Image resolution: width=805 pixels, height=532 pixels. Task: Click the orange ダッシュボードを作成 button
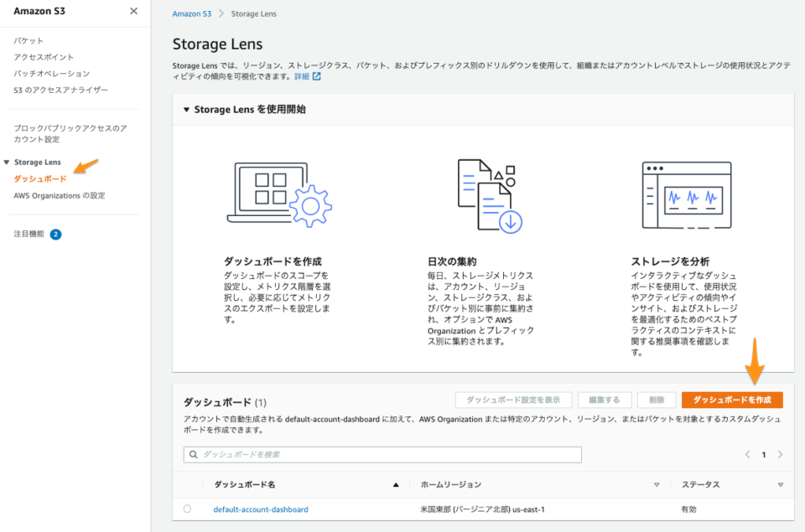click(732, 400)
